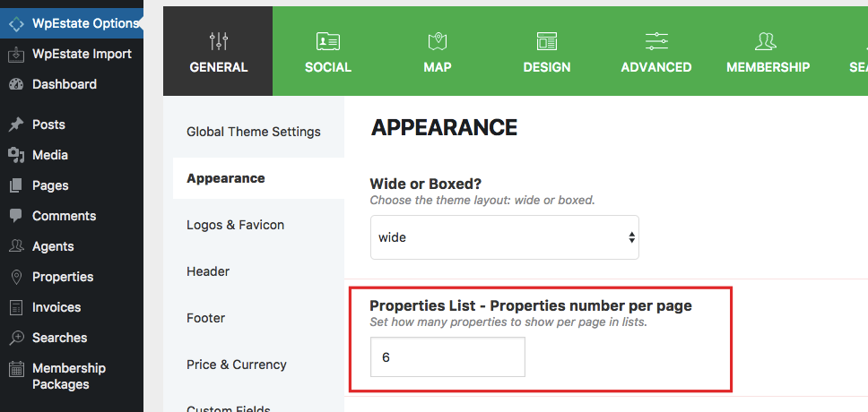Click the properties per page input field
Image resolution: width=868 pixels, height=412 pixels.
tap(447, 357)
